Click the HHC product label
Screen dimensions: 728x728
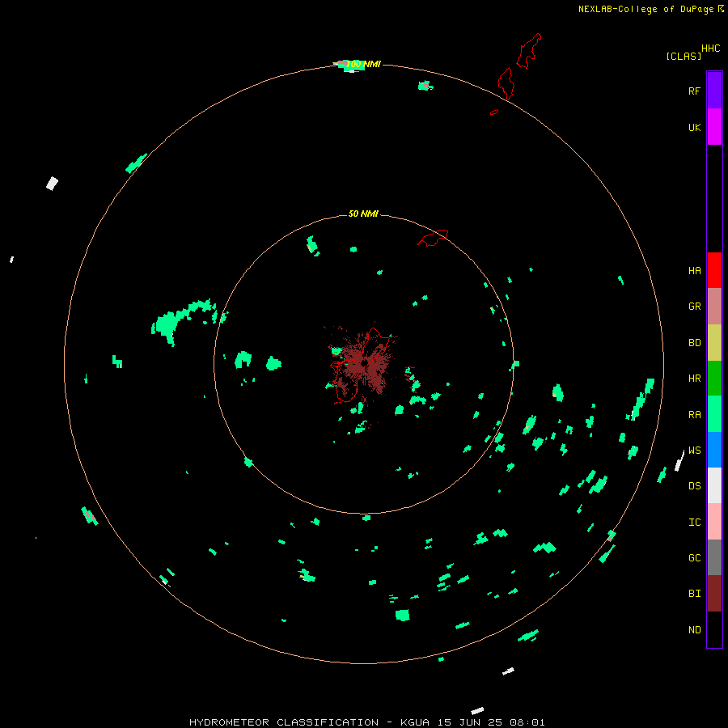pyautogui.click(x=710, y=49)
